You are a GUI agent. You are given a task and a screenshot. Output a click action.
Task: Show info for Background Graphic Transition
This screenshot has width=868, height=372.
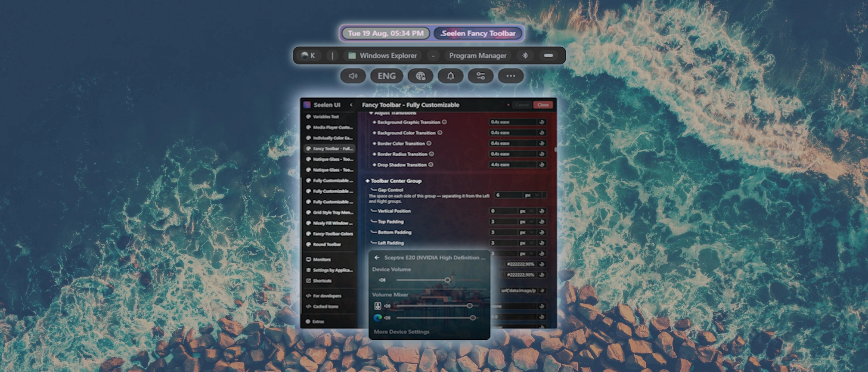click(444, 122)
